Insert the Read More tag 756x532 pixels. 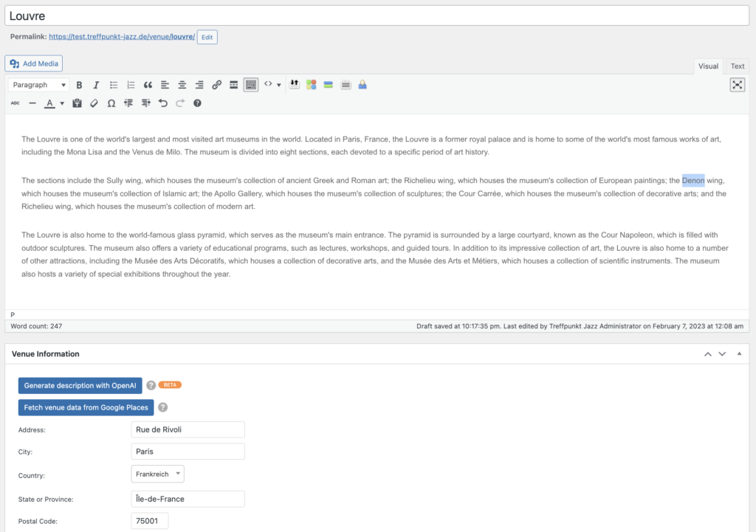pos(233,84)
